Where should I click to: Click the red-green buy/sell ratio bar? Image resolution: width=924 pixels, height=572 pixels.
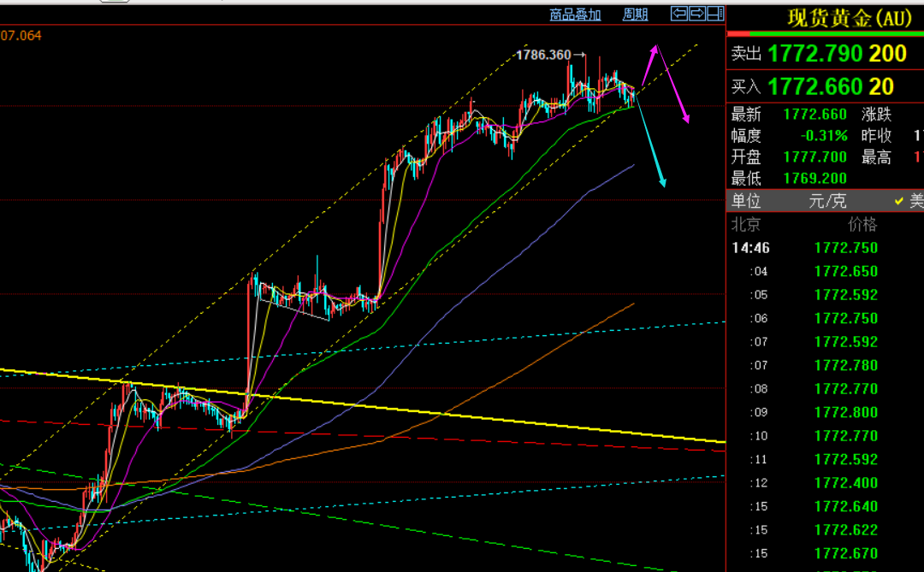click(x=826, y=34)
